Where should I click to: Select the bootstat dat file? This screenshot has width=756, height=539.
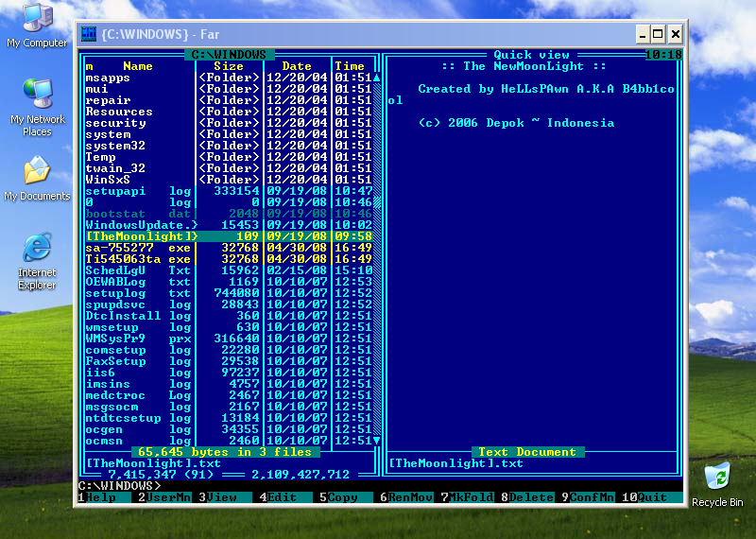click(229, 214)
